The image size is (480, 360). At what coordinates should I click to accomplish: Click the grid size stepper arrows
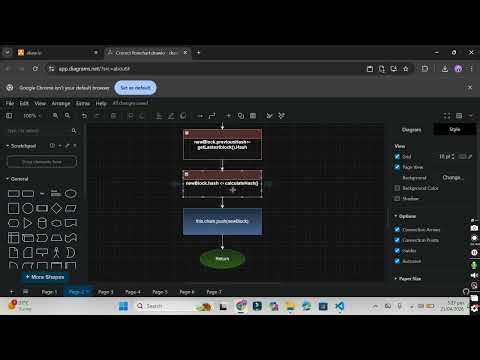453,156
